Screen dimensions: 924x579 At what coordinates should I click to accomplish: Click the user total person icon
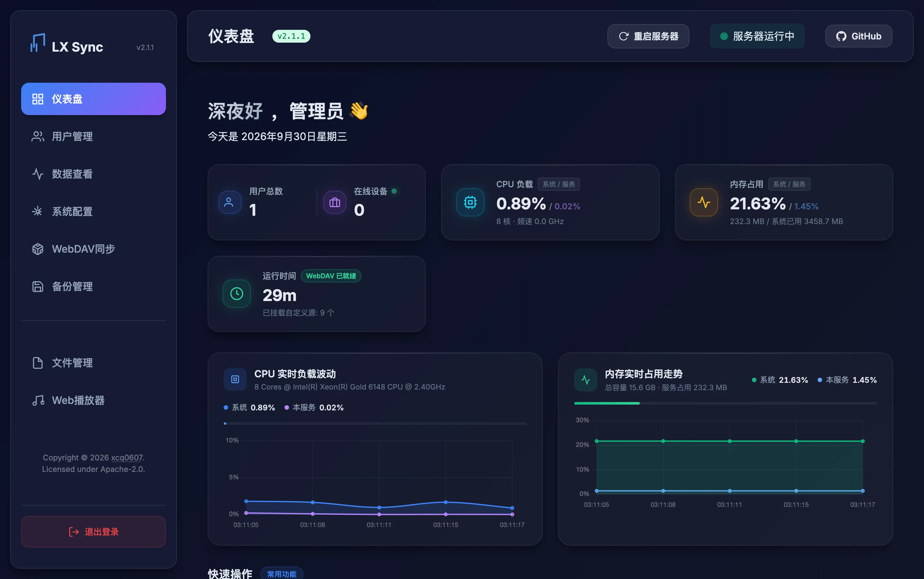coord(230,202)
